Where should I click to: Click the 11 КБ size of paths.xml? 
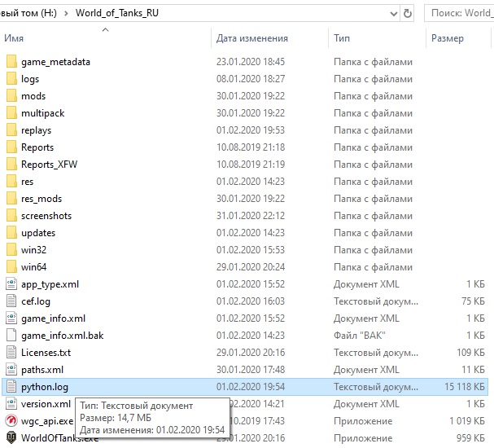click(x=473, y=369)
